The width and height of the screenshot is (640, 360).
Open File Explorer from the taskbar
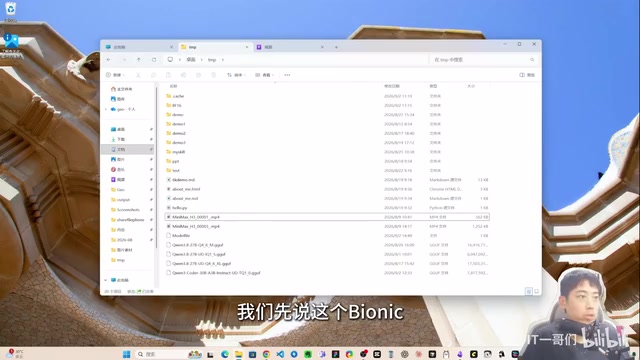(239, 354)
